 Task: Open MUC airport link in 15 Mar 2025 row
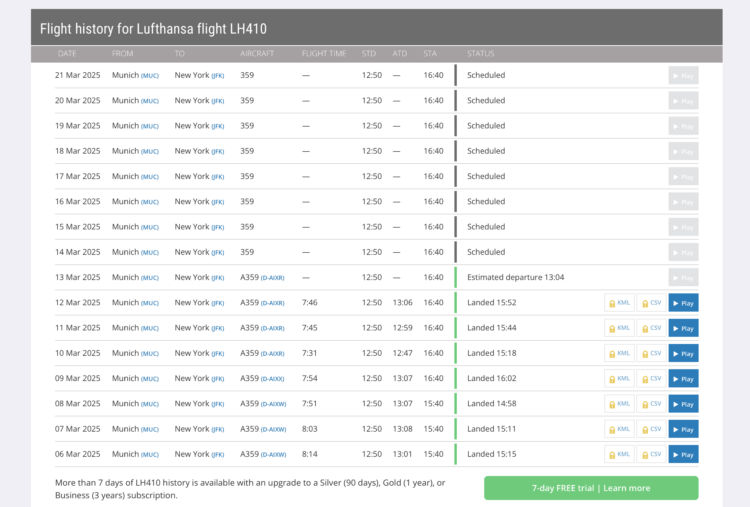pyautogui.click(x=150, y=227)
